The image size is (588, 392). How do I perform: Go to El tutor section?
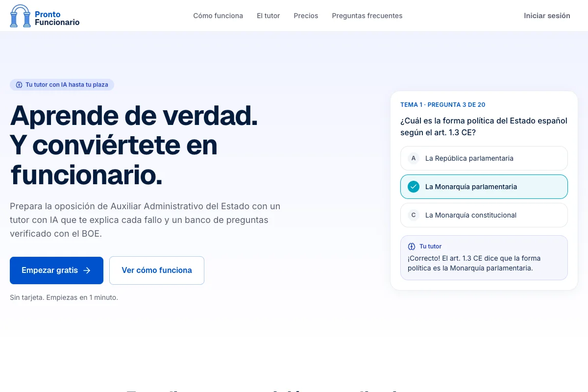pyautogui.click(x=269, y=16)
